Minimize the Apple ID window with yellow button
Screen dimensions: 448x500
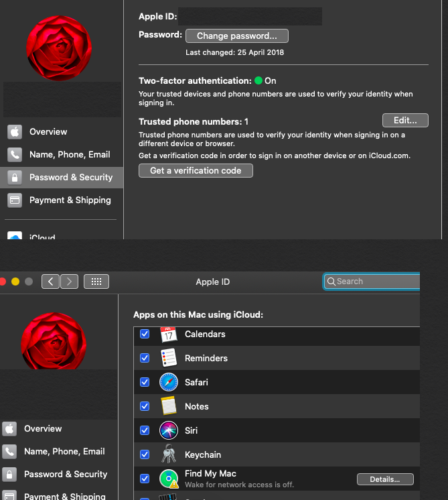point(15,282)
